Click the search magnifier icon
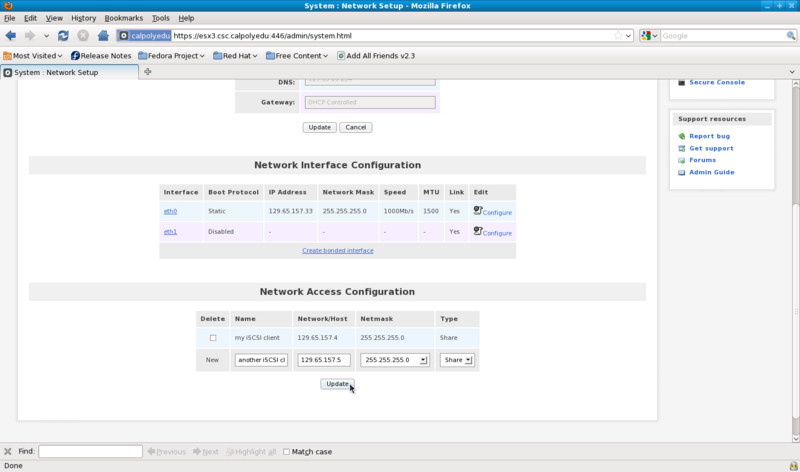This screenshot has width=800, height=472. coord(791,36)
